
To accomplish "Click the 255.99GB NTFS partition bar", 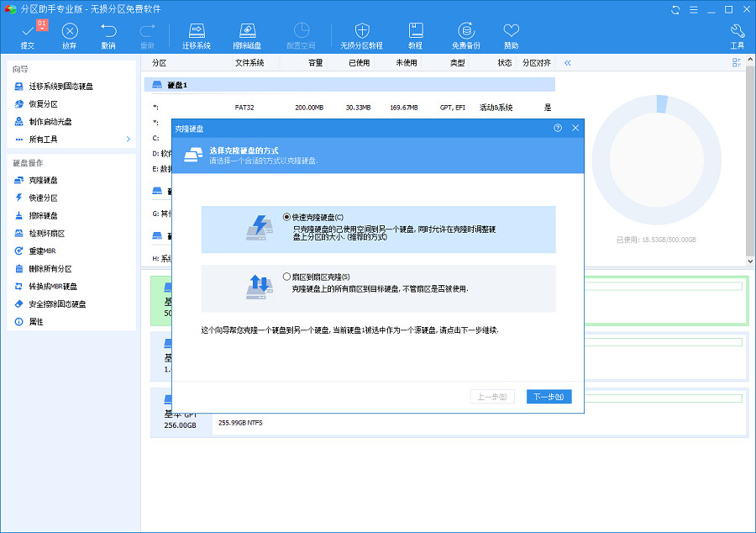I will point(480,423).
